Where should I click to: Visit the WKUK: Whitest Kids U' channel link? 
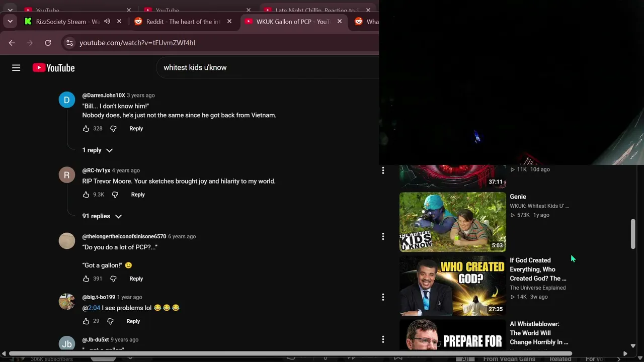point(539,206)
